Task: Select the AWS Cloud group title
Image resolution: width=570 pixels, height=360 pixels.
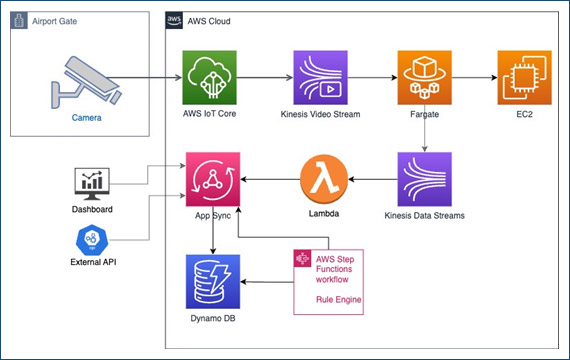Action: click(x=209, y=21)
